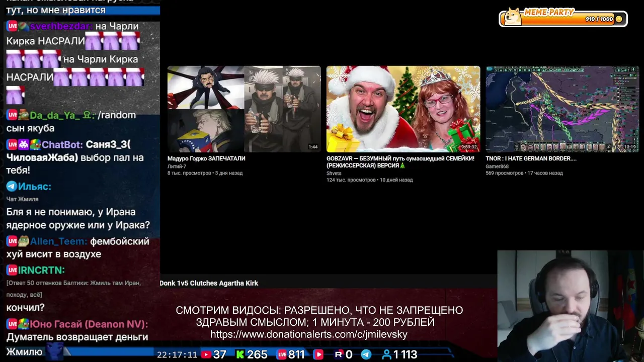Click the Doge icon on Meme Party bar
This screenshot has height=362, width=644.
pos(513,17)
